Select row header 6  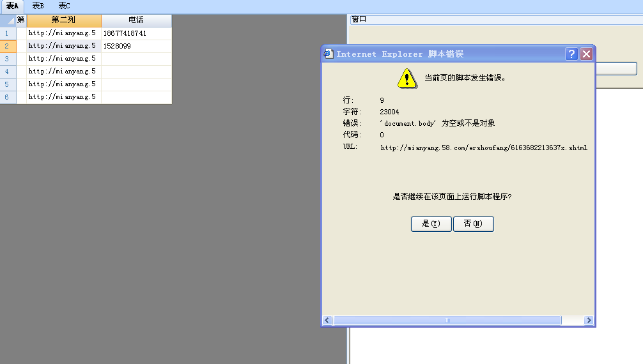[8, 96]
